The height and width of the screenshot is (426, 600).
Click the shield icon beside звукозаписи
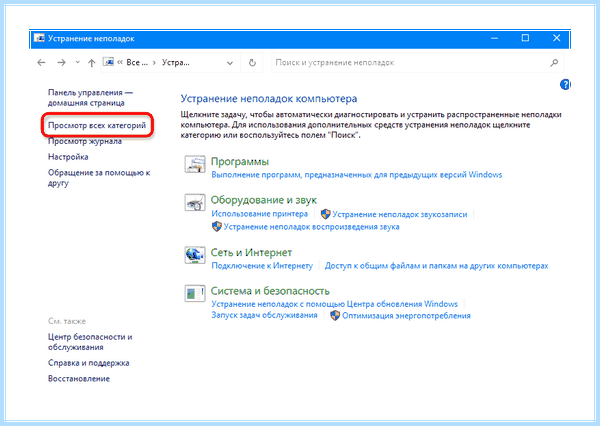(x=326, y=214)
